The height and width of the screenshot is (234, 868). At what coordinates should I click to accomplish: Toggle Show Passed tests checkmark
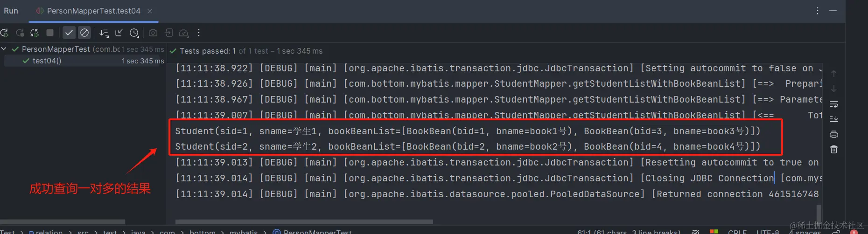click(x=69, y=33)
